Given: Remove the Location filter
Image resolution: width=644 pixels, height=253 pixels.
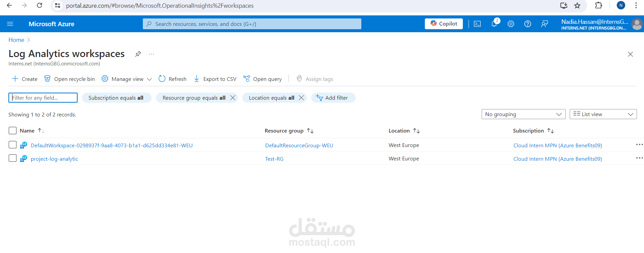Looking at the screenshot, I should (301, 98).
